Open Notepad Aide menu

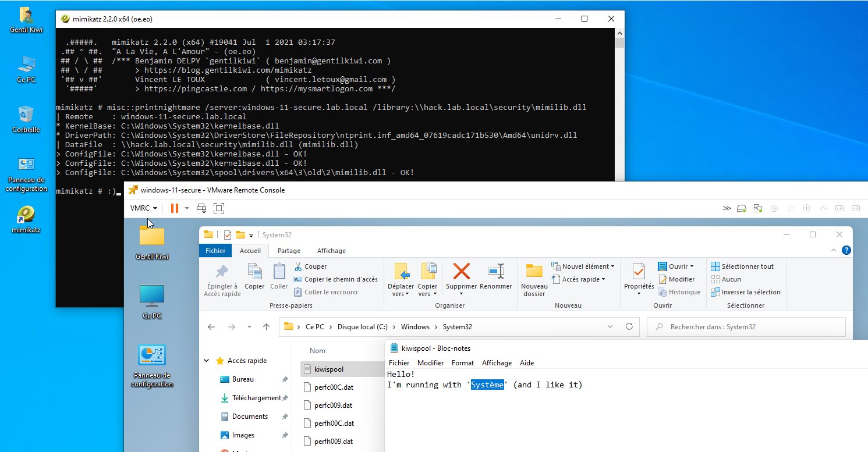pyautogui.click(x=526, y=363)
